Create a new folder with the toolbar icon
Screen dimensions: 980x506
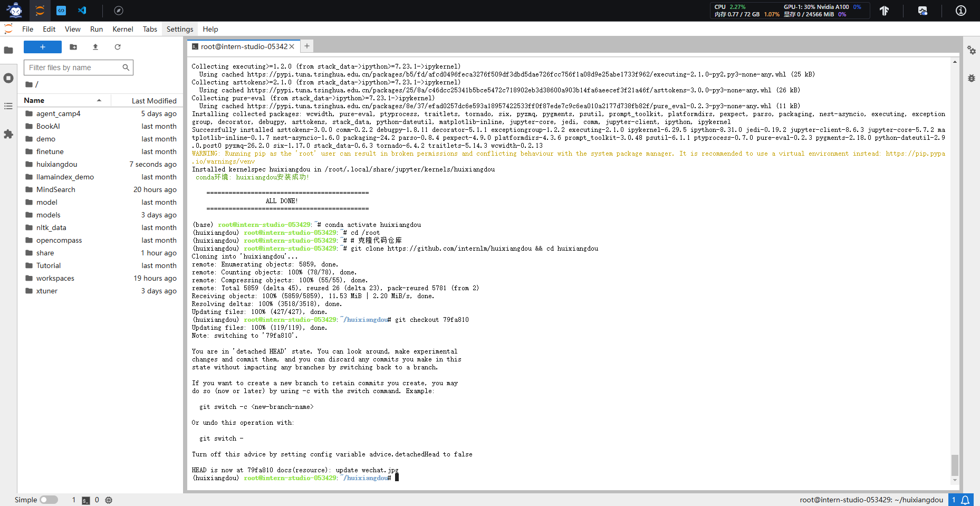(x=73, y=47)
